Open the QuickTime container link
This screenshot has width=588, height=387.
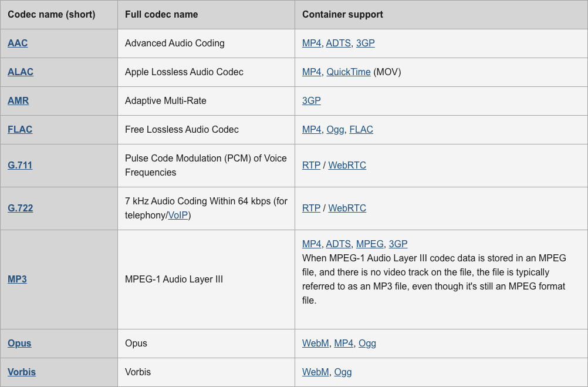349,72
